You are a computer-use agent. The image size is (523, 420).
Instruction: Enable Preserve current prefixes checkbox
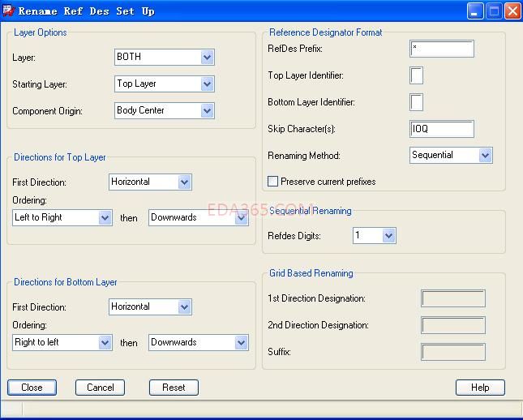[x=272, y=182]
